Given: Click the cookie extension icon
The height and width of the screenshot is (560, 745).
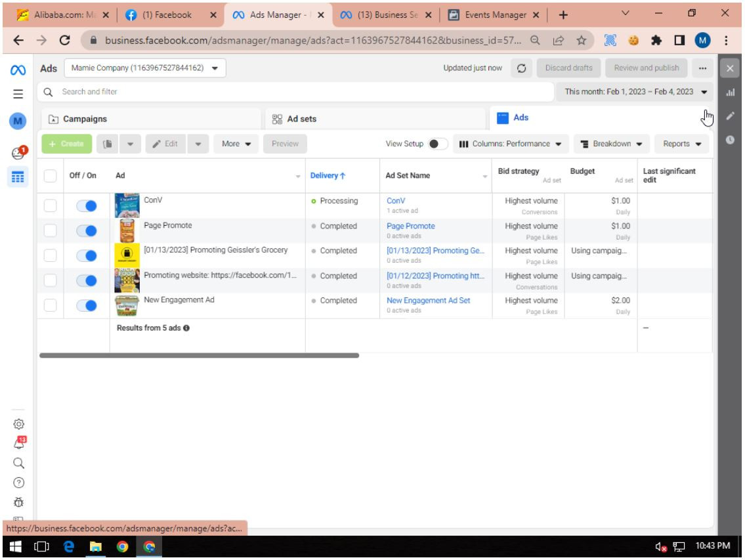Looking at the screenshot, I should click(633, 41).
